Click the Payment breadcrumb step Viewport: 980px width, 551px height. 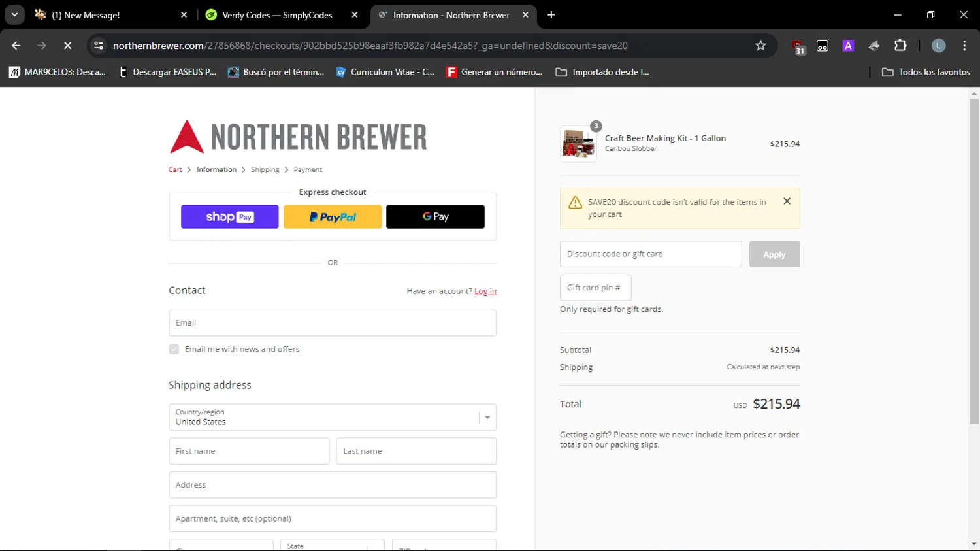[x=308, y=169]
